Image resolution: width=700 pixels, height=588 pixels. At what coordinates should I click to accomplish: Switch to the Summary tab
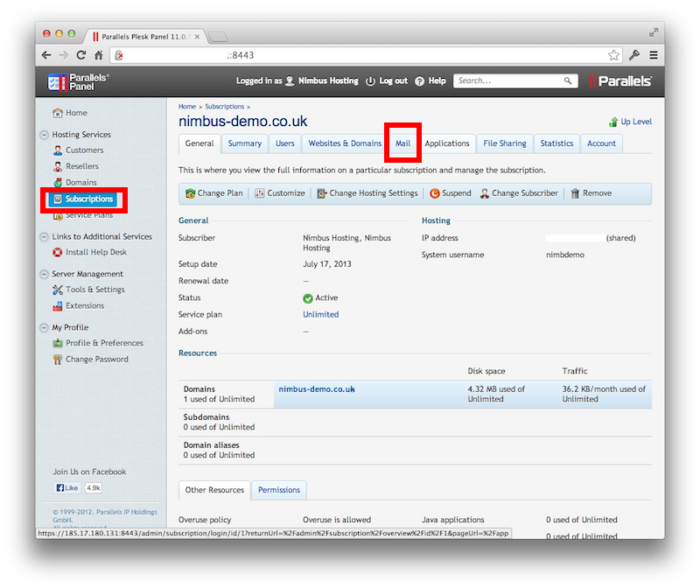point(245,143)
